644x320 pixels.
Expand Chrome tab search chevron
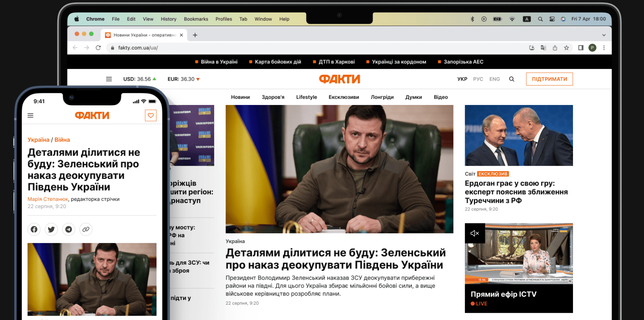point(604,35)
